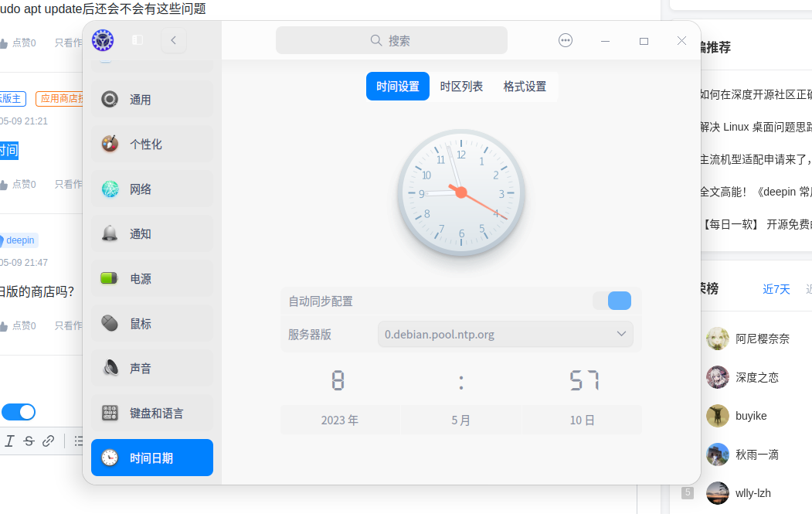Click the insert link icon in forum editor
Screen dimensions: 812x514
point(48,441)
